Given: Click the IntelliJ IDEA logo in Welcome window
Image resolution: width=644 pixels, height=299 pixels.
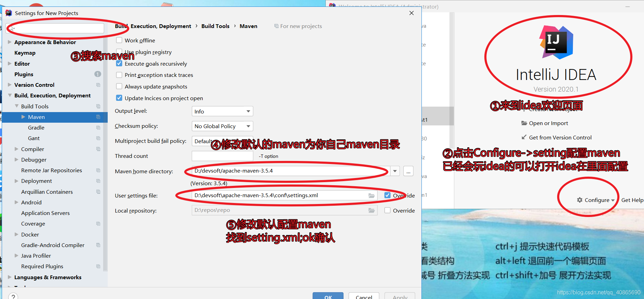Looking at the screenshot, I should pos(556,42).
